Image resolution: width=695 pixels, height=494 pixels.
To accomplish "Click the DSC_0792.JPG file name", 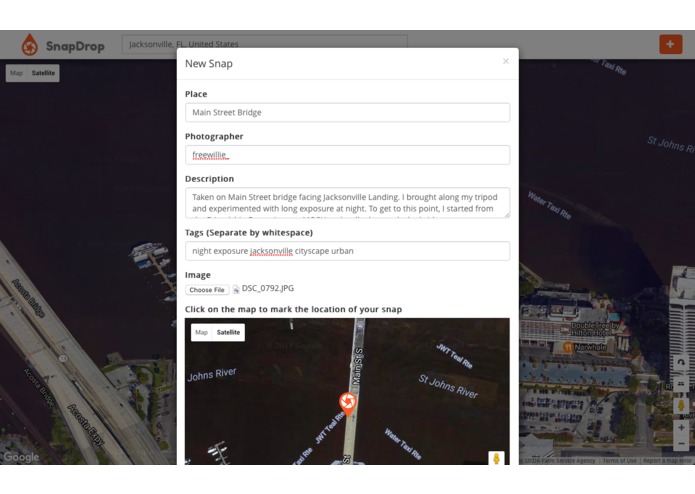I will [x=268, y=288].
